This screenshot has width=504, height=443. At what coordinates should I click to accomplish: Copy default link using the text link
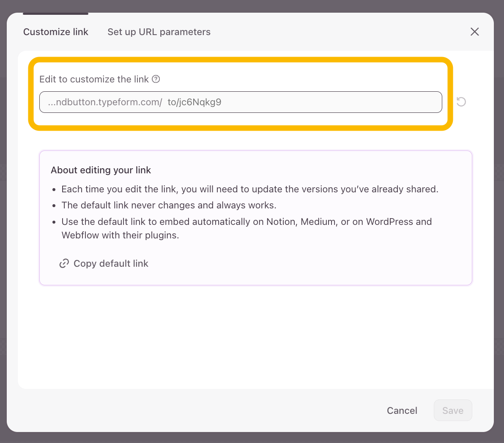(111, 264)
